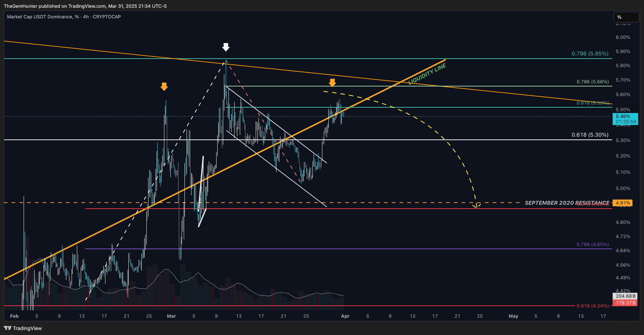Click the 5.20% price axis label
The image size is (644, 335).
pyautogui.click(x=623, y=156)
